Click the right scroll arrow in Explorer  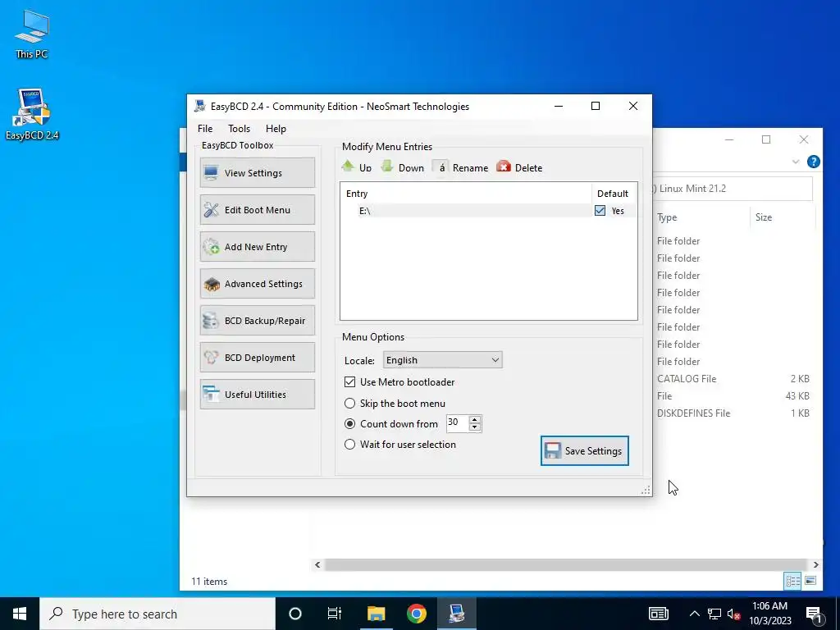coord(815,564)
